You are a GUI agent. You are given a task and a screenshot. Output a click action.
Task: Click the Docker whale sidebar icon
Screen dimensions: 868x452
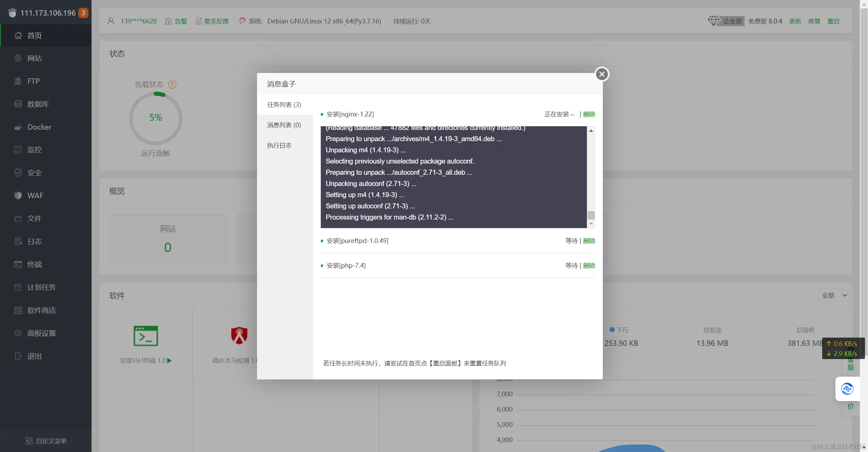(18, 127)
